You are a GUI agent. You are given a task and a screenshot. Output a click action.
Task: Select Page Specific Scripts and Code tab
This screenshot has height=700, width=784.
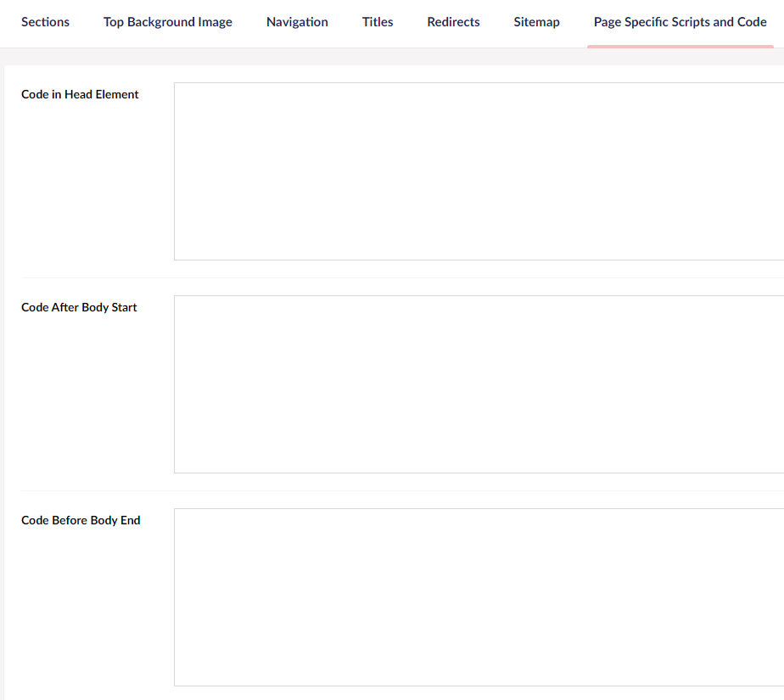pyautogui.click(x=680, y=22)
